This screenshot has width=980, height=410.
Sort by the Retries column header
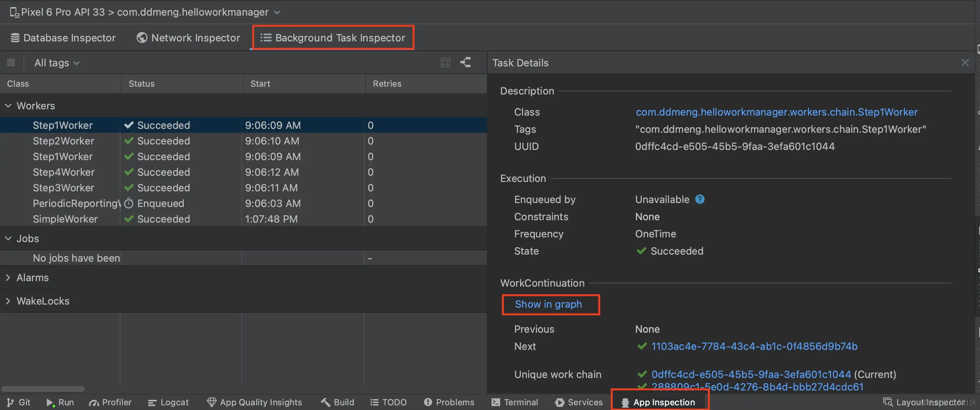pos(426,84)
